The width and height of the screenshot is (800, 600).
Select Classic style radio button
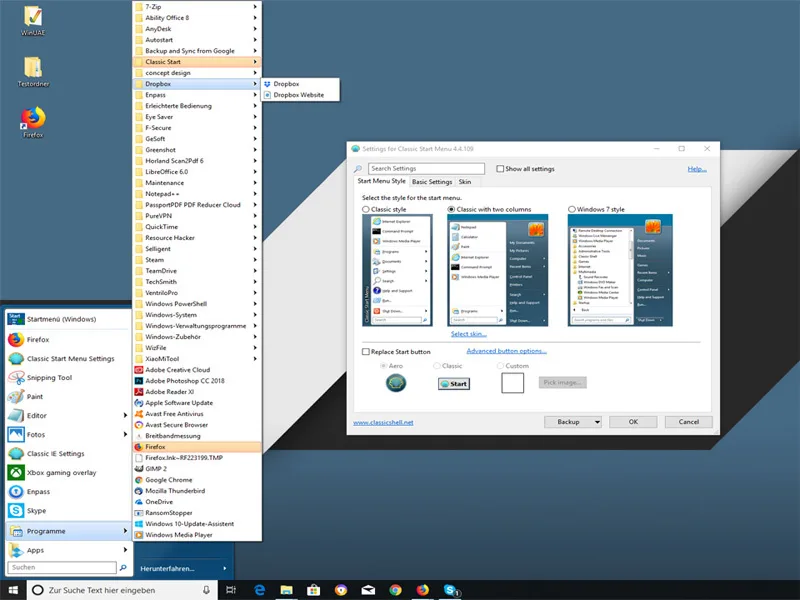(x=366, y=209)
